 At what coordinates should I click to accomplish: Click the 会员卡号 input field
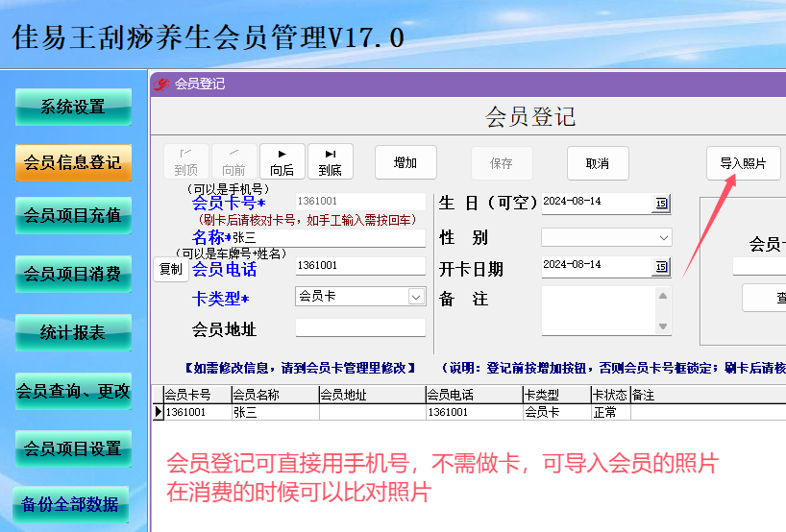pos(360,202)
